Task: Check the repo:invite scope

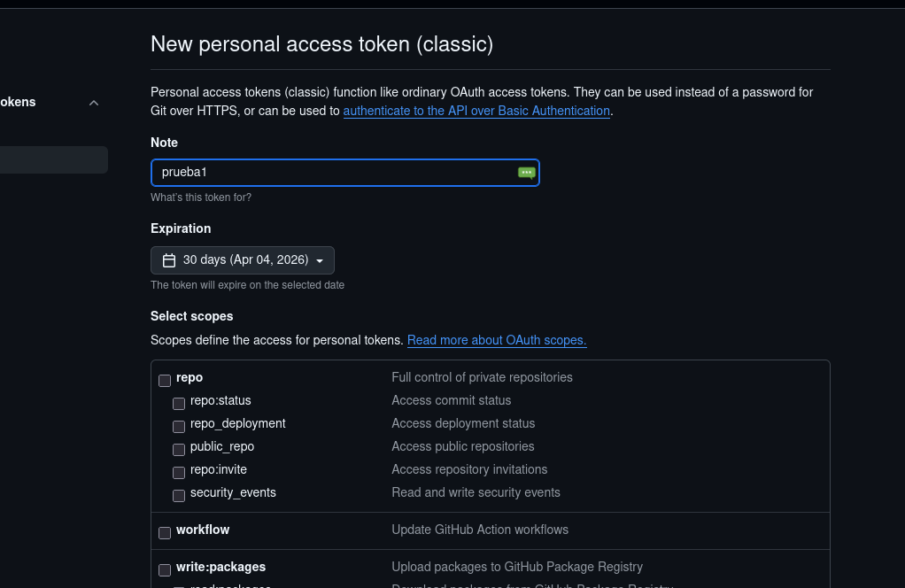Action: (178, 472)
